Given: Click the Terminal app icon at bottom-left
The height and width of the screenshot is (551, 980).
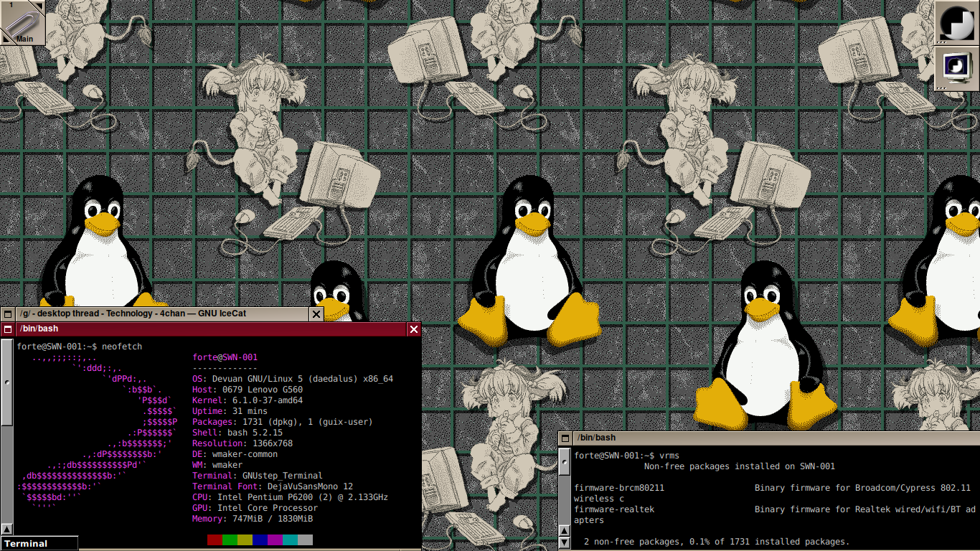Looking at the screenshot, I should click(39, 543).
